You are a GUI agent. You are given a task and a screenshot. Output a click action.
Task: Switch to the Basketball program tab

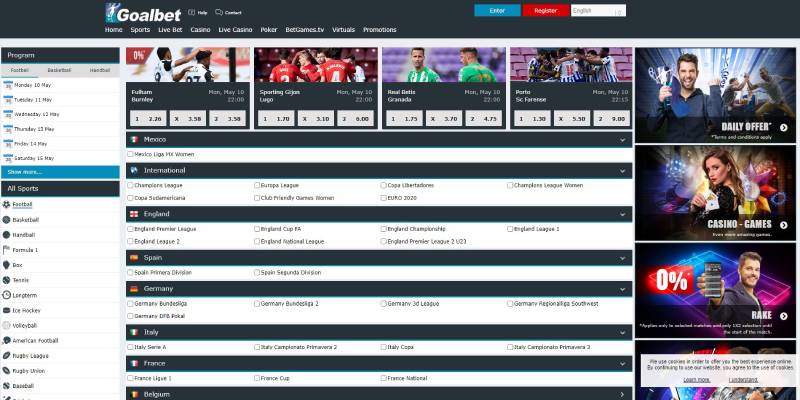pos(59,70)
